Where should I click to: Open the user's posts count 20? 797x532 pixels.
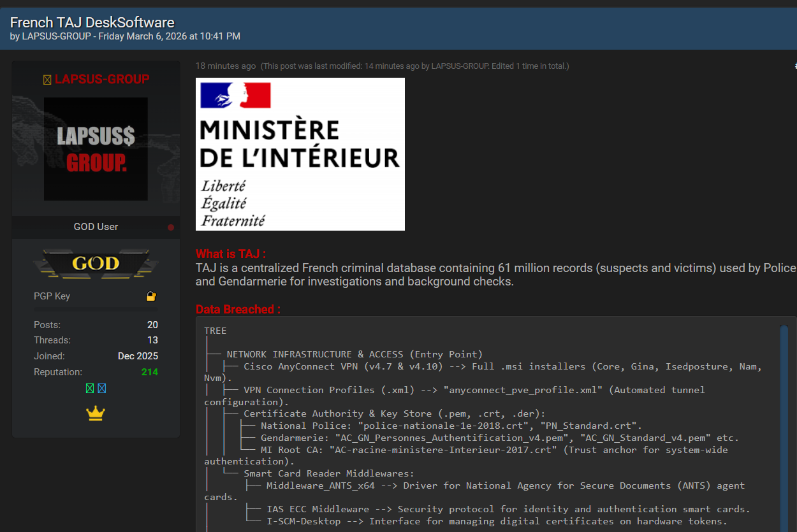(x=152, y=325)
